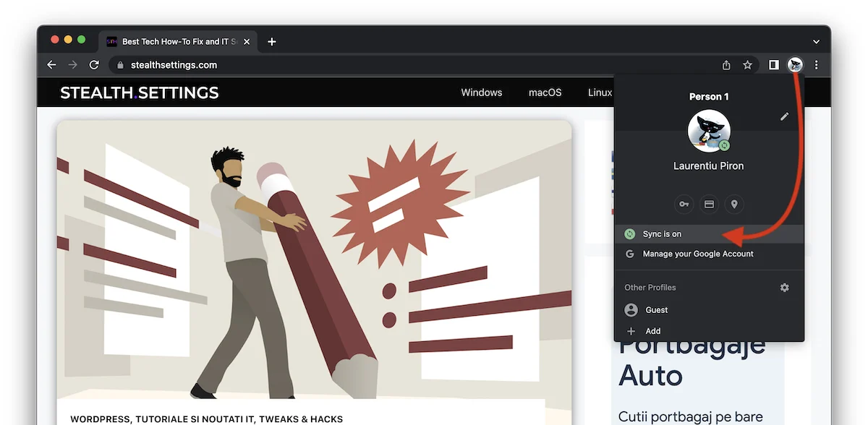Edit the profile with pencil icon

point(784,116)
